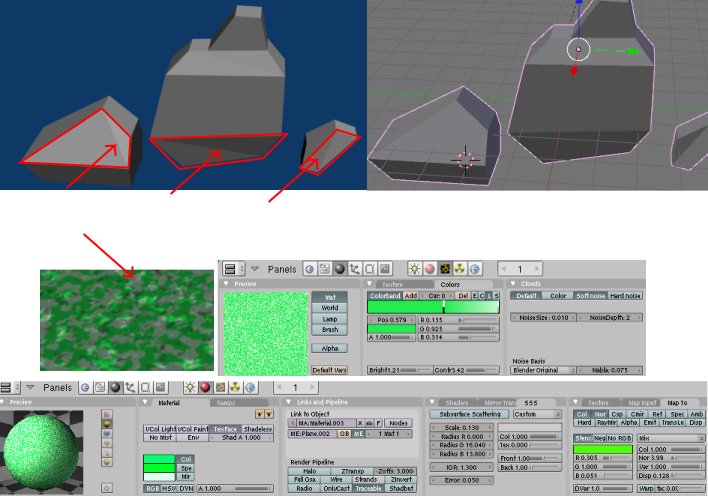The image size is (708, 500).
Task: Set material preview to flat plane
Action: click(107, 414)
